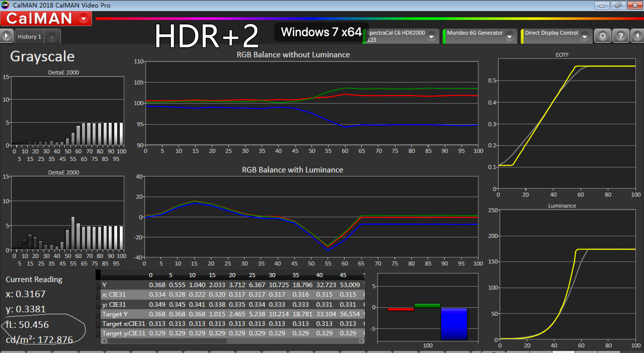Expand the Direct Display Control dropdown
The image size is (644, 353).
pos(585,37)
